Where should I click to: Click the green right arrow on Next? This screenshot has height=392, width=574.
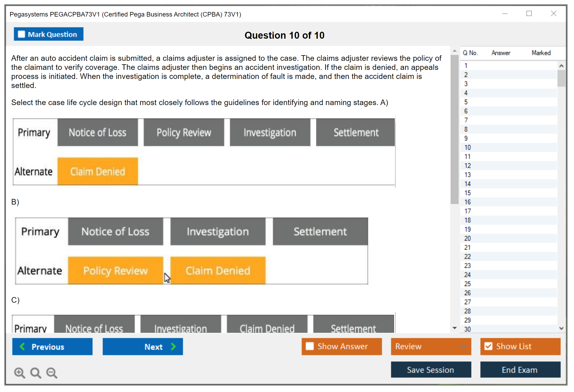174,346
